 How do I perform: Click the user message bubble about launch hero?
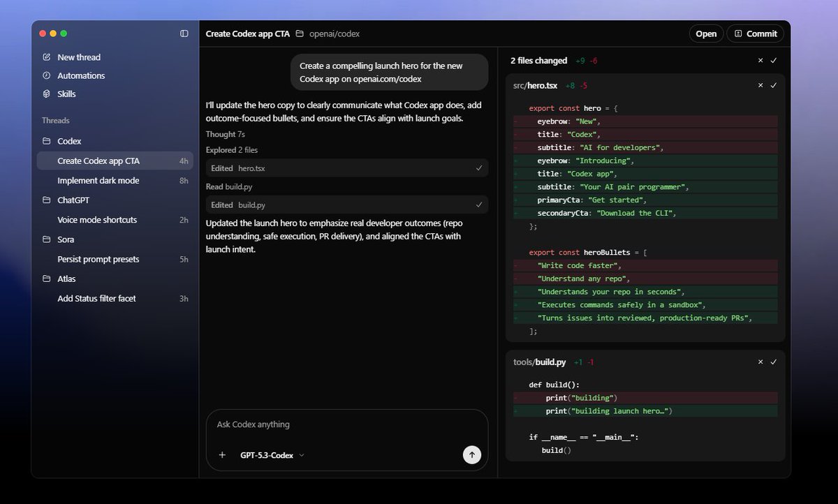pyautogui.click(x=390, y=72)
